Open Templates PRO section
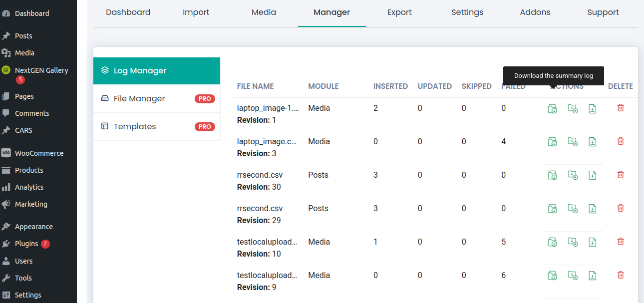Screen dimensions: 644x303 point(157,127)
